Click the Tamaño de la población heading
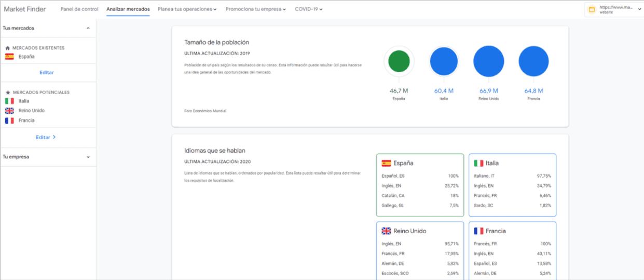The height and width of the screenshot is (280, 644). (x=217, y=42)
